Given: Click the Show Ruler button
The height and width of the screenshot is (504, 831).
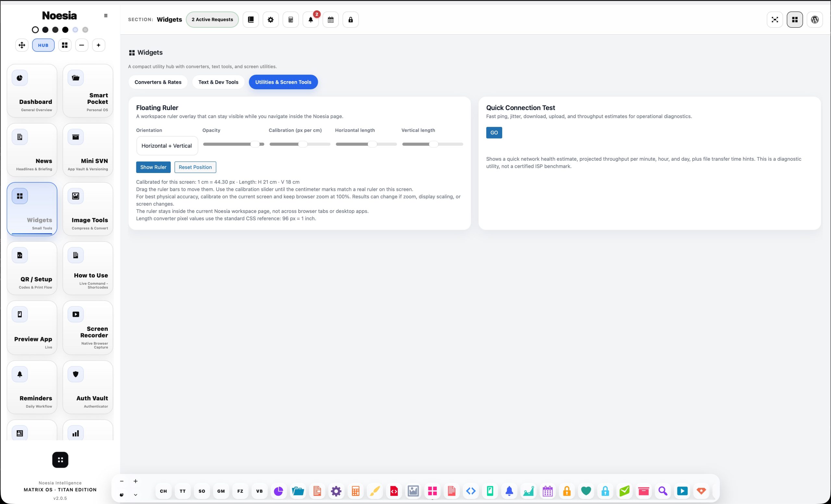Looking at the screenshot, I should tap(153, 167).
